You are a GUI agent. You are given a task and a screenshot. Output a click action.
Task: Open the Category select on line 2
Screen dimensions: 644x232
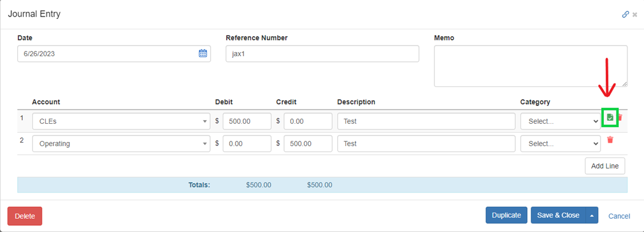560,144
